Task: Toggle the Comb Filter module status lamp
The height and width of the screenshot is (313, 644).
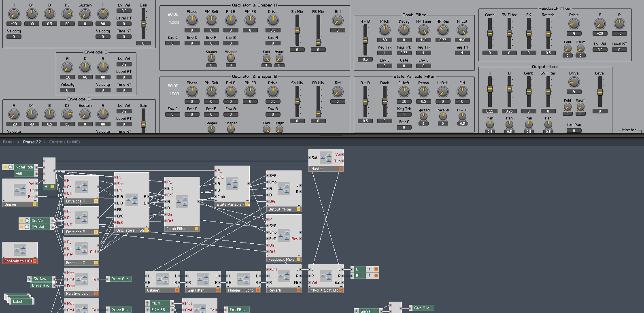Action: (x=196, y=228)
